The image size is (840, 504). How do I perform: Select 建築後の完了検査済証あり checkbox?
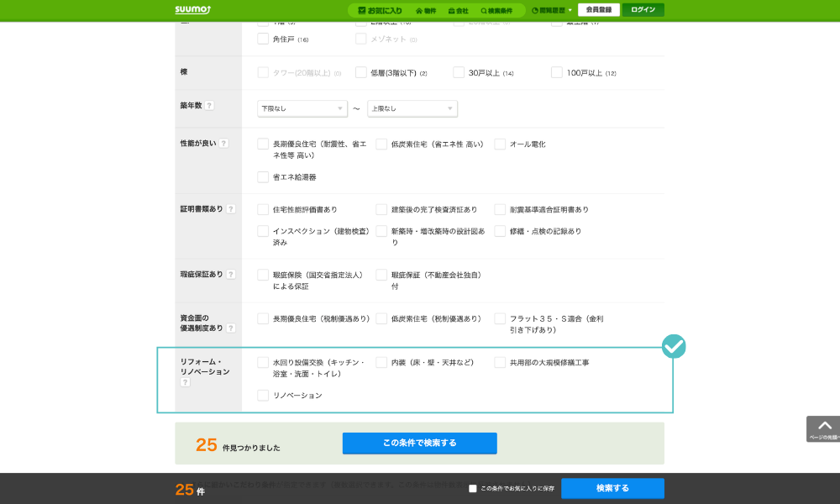pyautogui.click(x=381, y=209)
